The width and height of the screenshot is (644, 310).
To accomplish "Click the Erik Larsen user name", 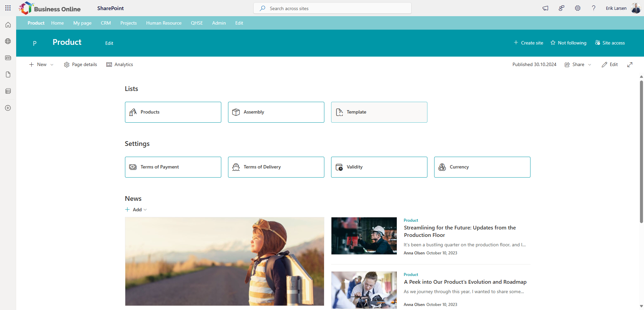I will click(616, 8).
